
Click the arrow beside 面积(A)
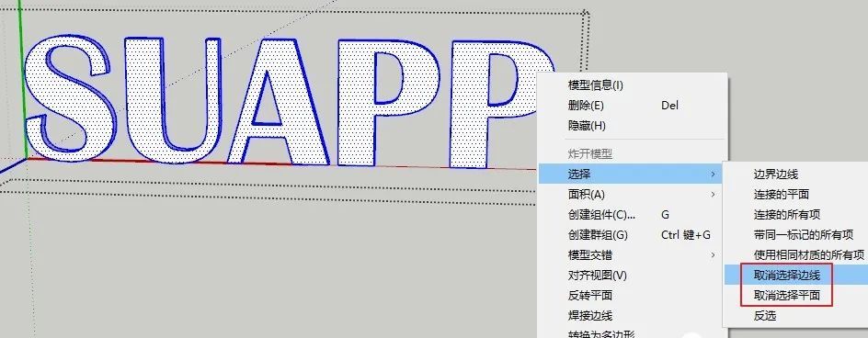pyautogui.click(x=713, y=194)
